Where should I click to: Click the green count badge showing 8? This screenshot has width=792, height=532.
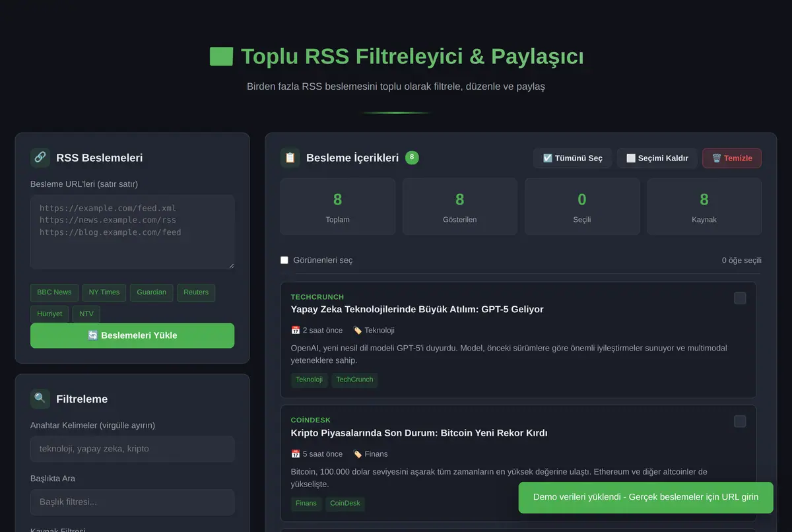[412, 158]
